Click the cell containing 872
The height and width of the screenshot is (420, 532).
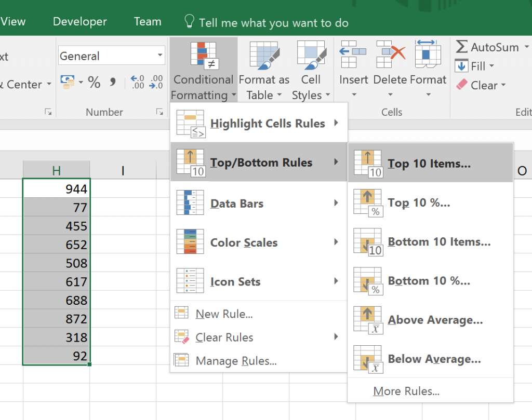pyautogui.click(x=56, y=319)
